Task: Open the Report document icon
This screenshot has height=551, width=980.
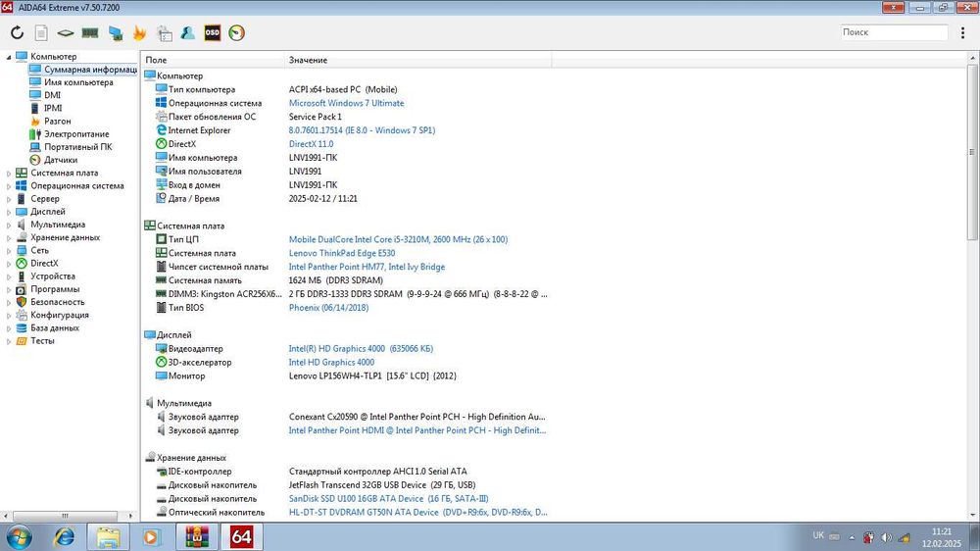Action: (41, 33)
